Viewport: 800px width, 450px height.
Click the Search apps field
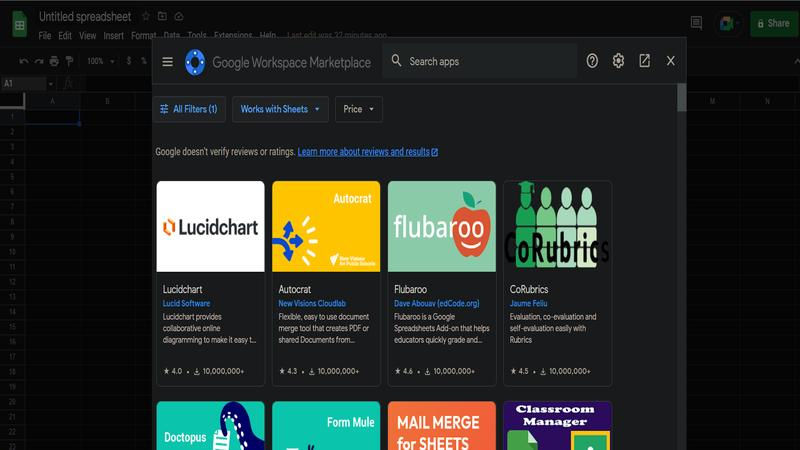(x=480, y=61)
